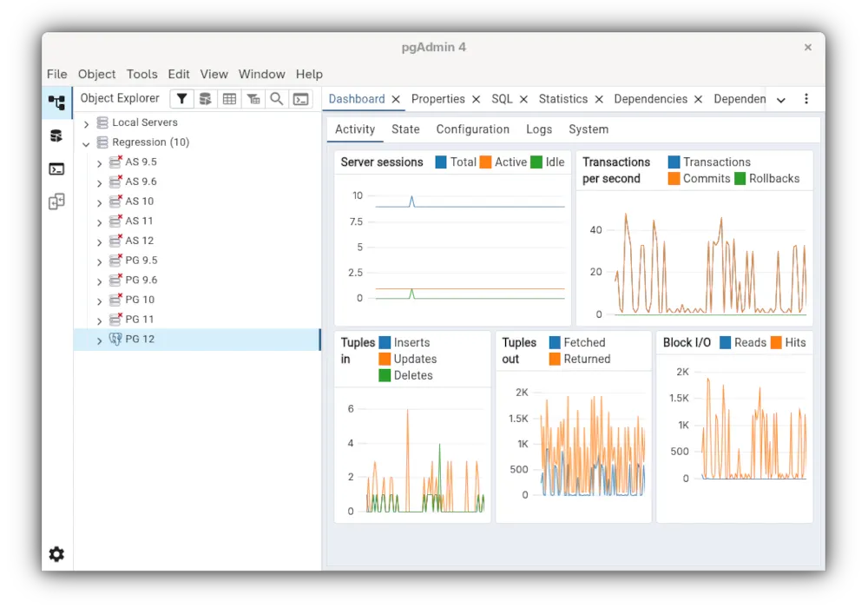
Task: Click the Object Explorer tree sidebar icon
Action: click(56, 102)
